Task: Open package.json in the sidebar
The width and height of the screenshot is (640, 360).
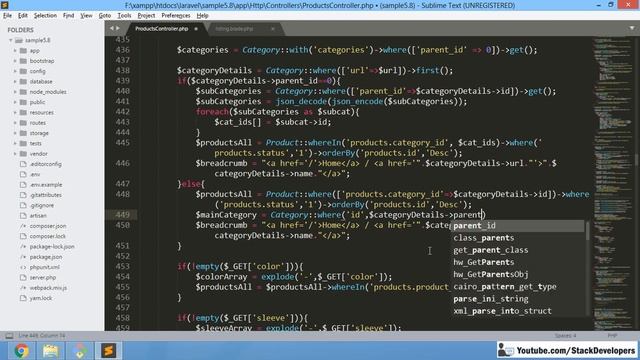Action: click(x=46, y=257)
